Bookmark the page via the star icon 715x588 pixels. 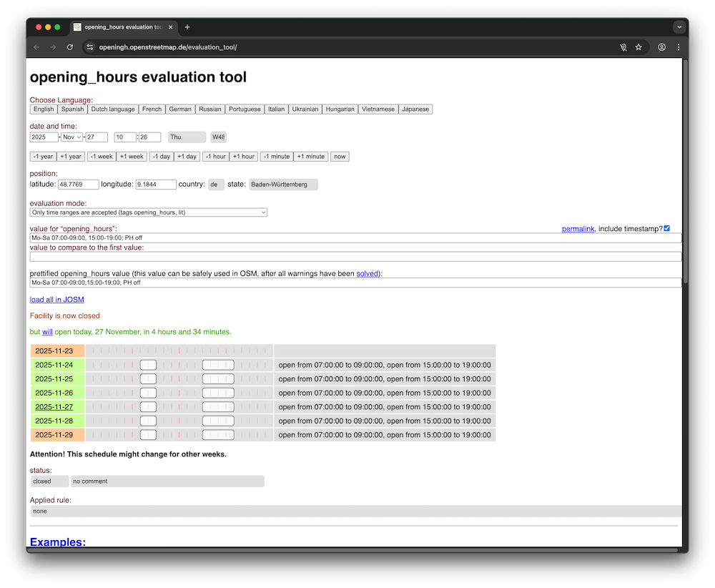[x=638, y=46]
